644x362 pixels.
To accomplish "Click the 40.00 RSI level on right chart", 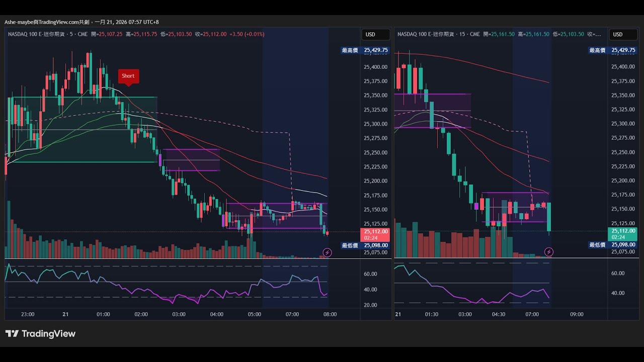I will pyautogui.click(x=618, y=293).
